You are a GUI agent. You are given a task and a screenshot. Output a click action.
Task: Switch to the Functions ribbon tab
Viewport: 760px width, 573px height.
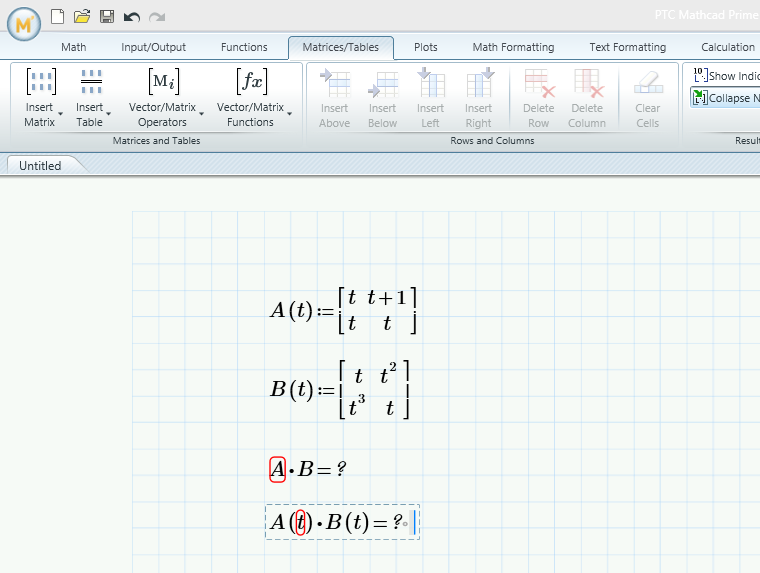244,47
